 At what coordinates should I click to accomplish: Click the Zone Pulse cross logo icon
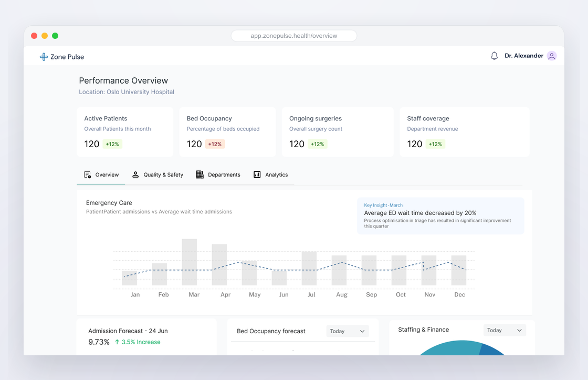[x=44, y=57]
